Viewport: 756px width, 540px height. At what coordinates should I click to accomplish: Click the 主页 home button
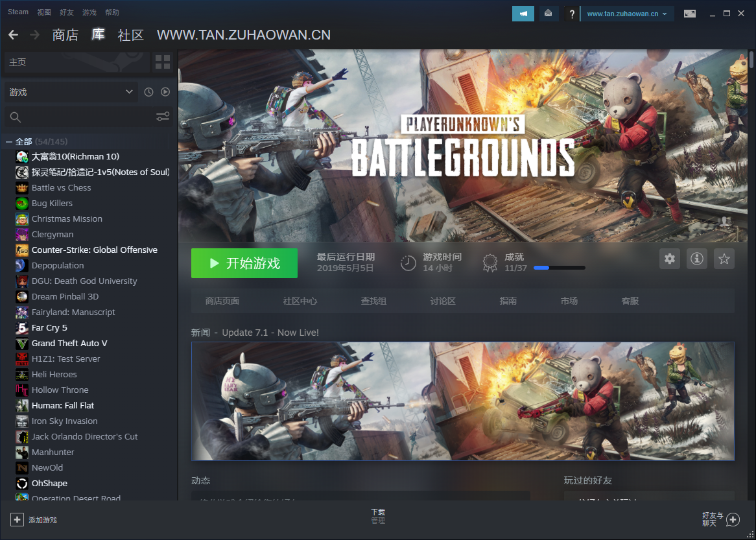coord(76,62)
